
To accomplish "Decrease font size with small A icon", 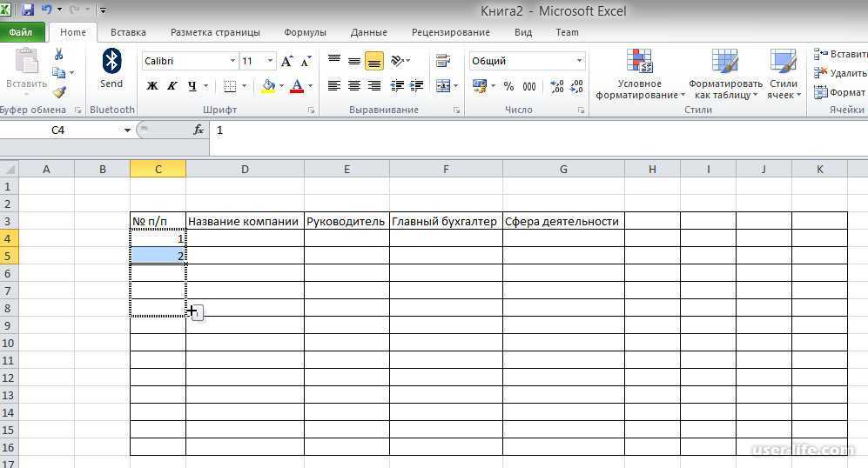I will 306,61.
